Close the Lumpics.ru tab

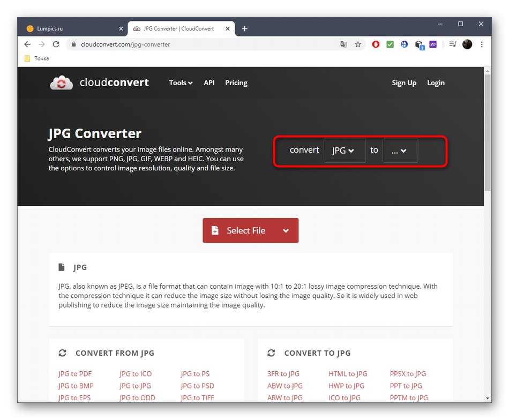(x=121, y=29)
